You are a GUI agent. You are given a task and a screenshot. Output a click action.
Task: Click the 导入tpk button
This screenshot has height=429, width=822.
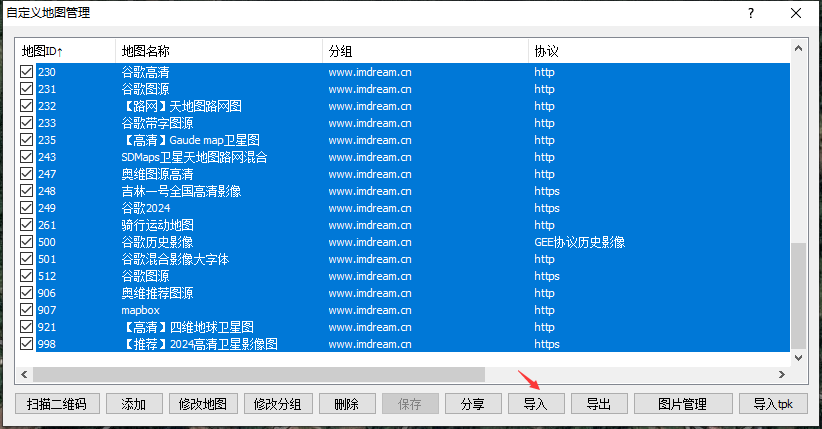[773, 404]
